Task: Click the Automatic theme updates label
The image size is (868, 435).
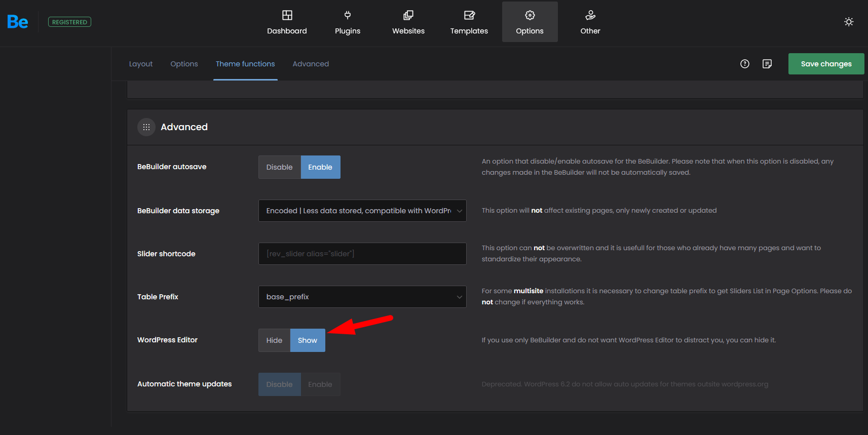Action: coord(184,384)
